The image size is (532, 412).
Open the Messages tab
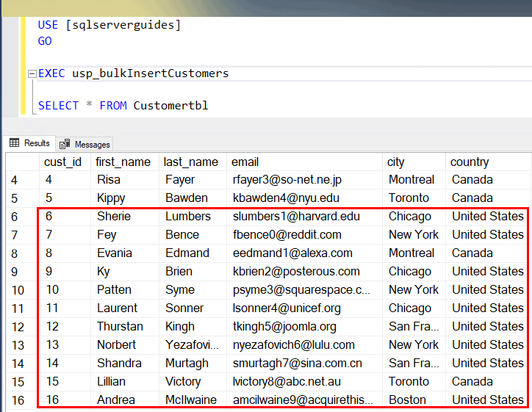tap(85, 145)
